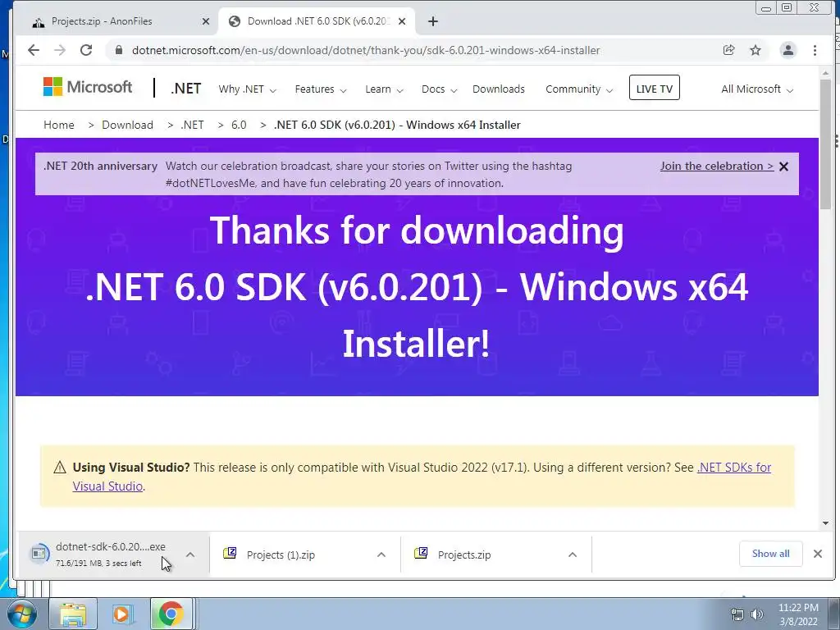Image resolution: width=840 pixels, height=630 pixels.
Task: Open the Chrome profile avatar
Action: 788,50
